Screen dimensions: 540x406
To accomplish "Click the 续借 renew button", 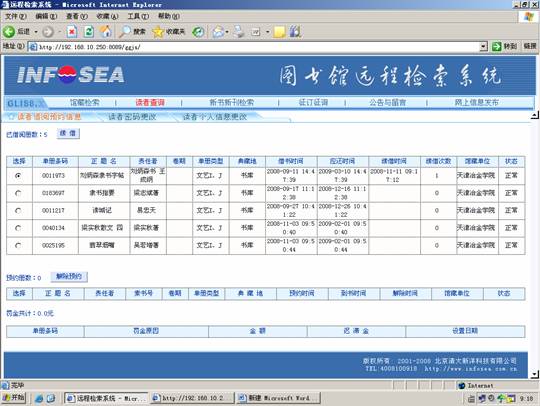I will pyautogui.click(x=68, y=134).
